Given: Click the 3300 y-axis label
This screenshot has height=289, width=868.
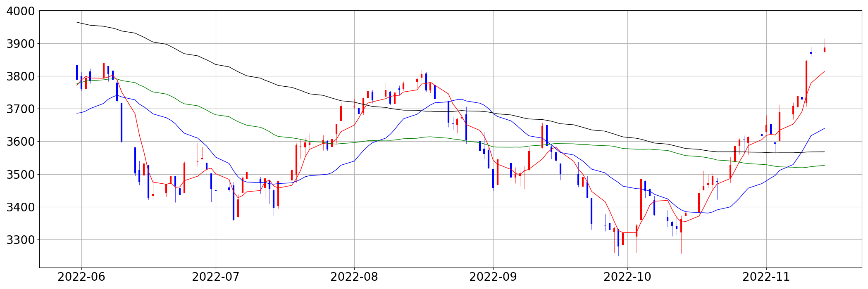Looking at the screenshot, I should tap(21, 240).
